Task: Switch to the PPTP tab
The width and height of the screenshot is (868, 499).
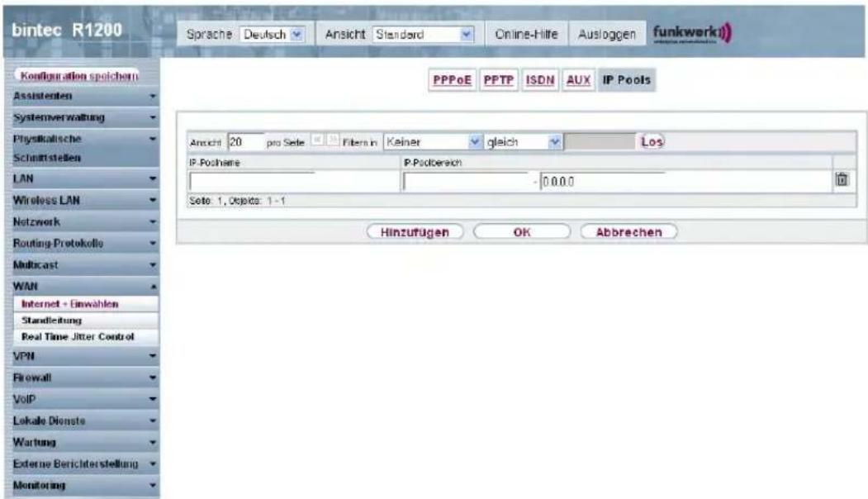Action: pyautogui.click(x=498, y=80)
